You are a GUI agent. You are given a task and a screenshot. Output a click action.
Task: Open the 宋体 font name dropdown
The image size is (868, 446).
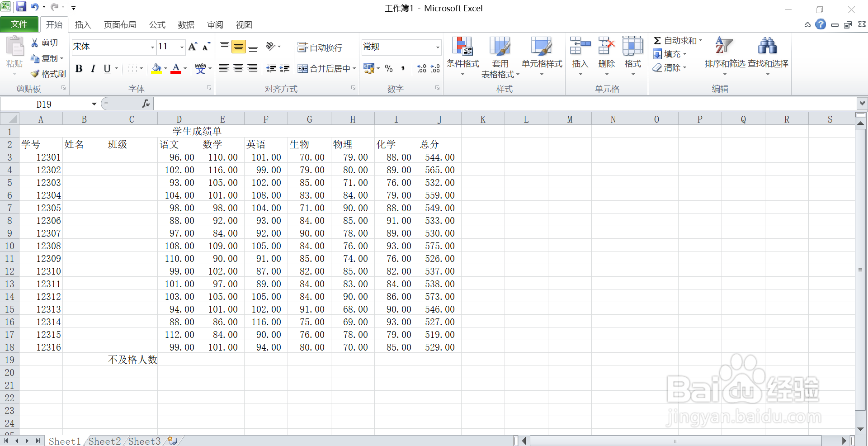(x=152, y=47)
